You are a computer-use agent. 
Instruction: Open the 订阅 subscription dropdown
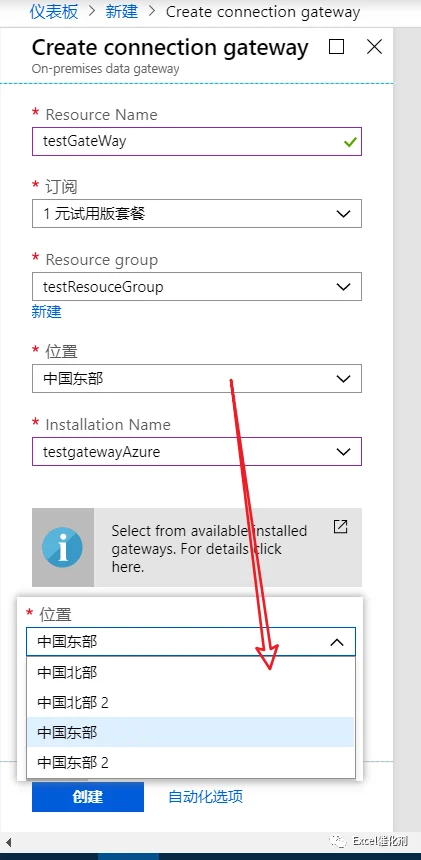[197, 214]
